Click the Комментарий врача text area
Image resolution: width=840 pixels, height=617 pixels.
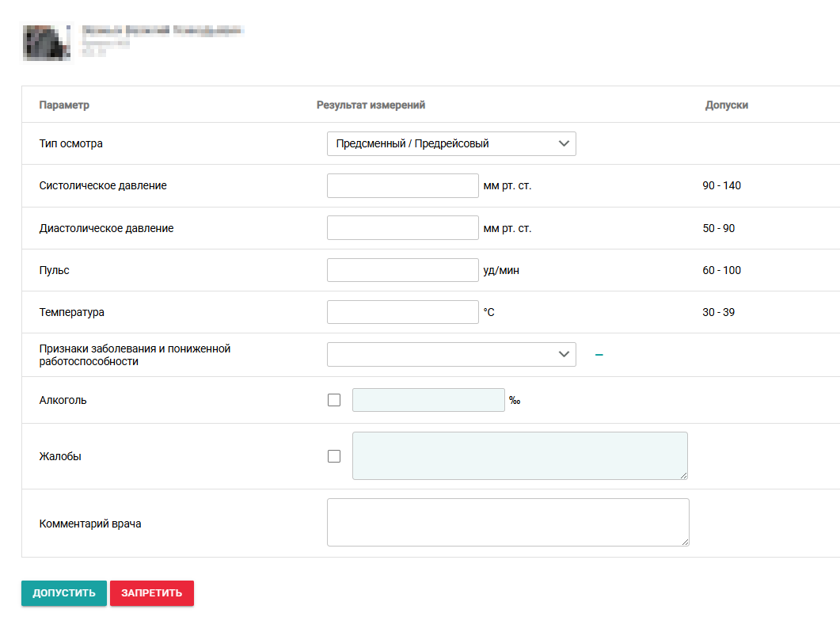point(507,523)
